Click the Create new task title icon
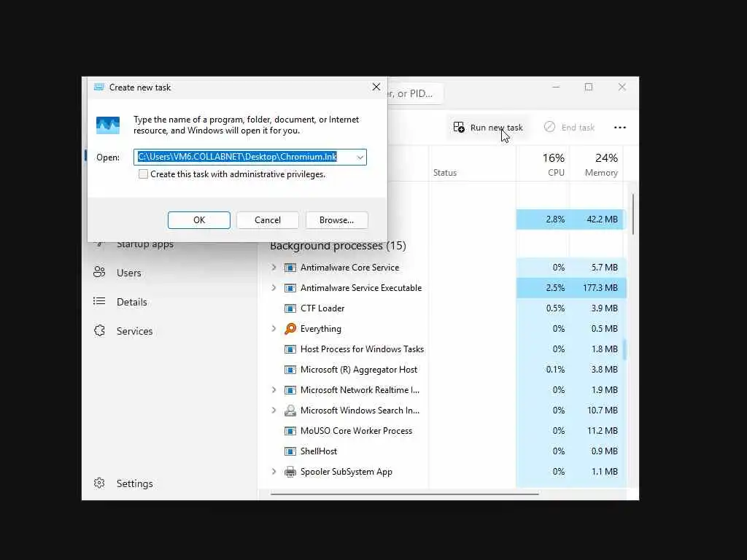Viewport: 747px width, 560px height. 99,87
